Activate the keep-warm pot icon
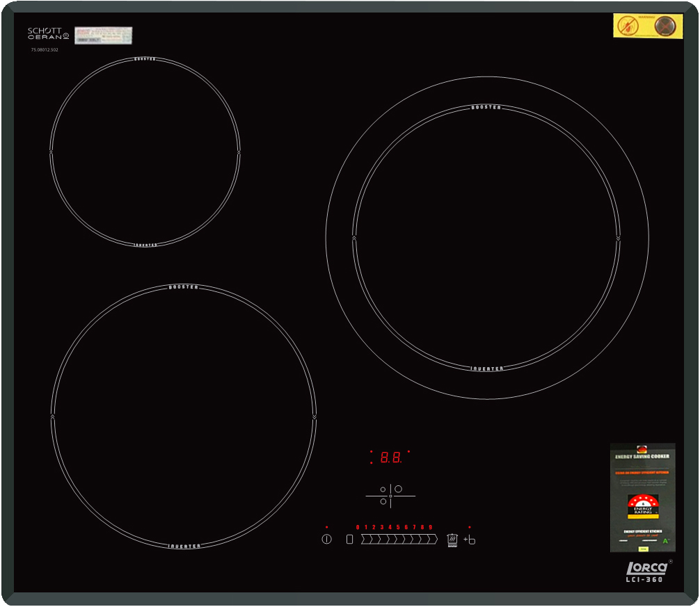 452,540
